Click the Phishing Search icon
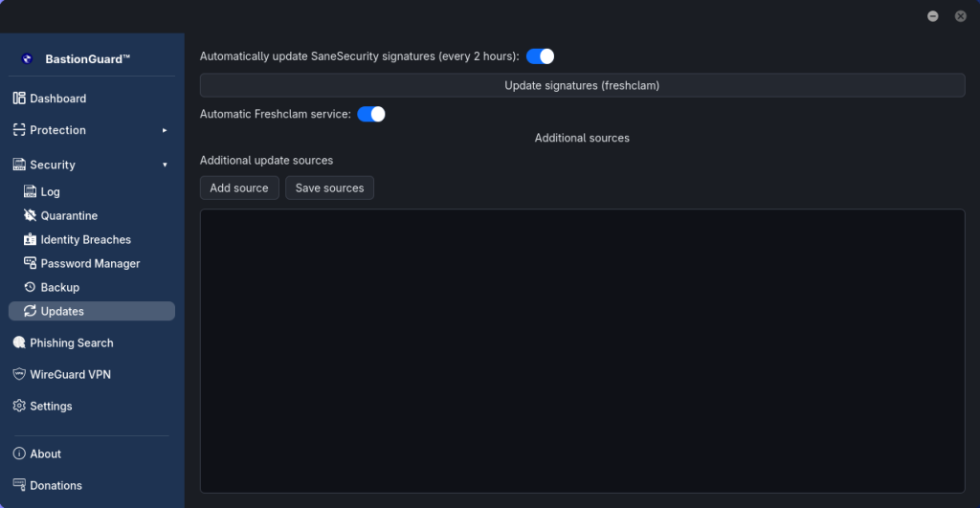This screenshot has height=508, width=980. tap(19, 342)
